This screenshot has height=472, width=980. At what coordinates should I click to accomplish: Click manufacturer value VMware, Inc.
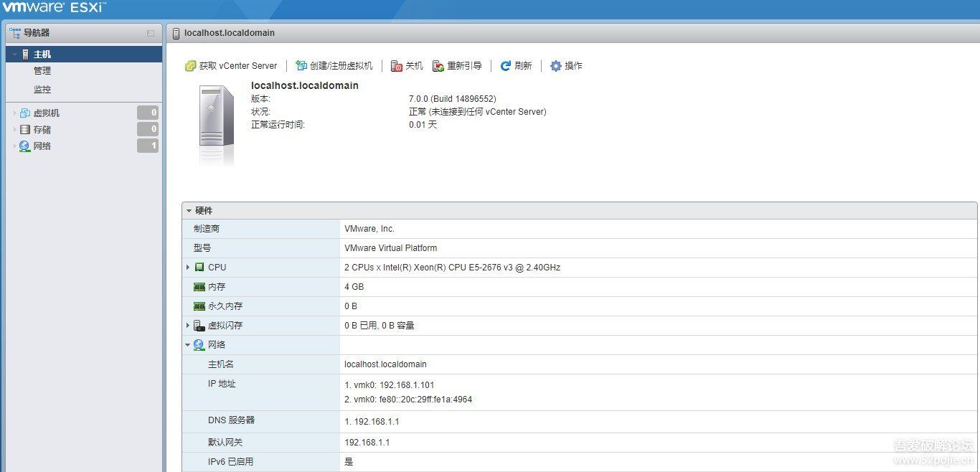click(369, 229)
